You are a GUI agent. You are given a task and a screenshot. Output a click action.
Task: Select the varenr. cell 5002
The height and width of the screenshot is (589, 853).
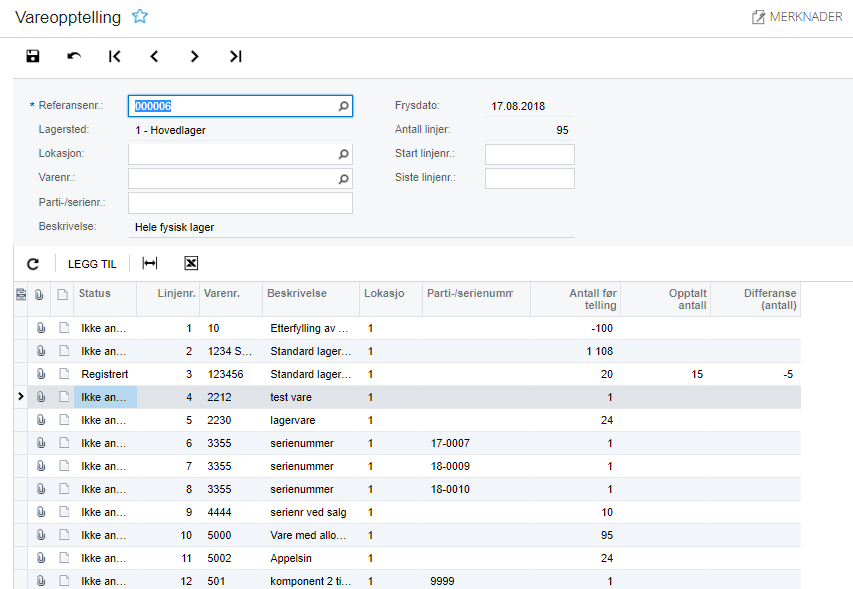[231, 558]
